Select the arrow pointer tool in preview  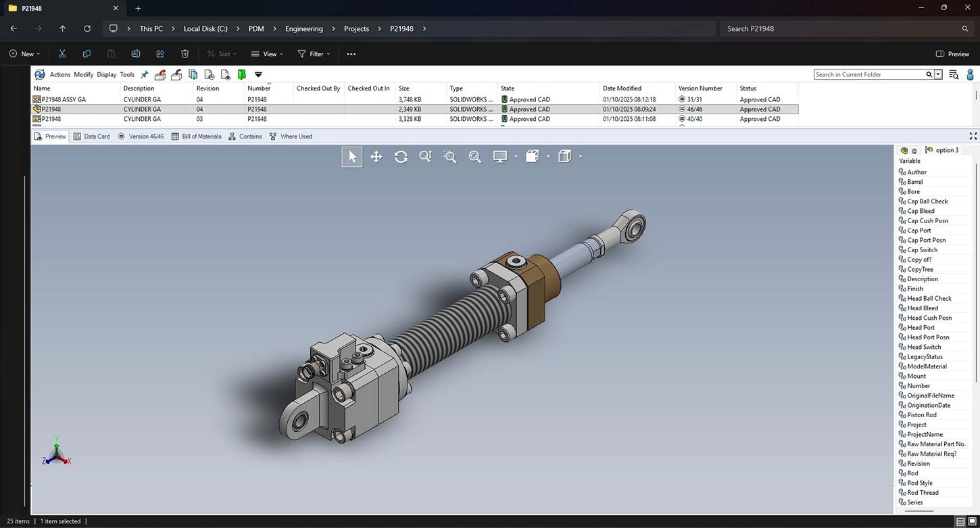click(352, 157)
